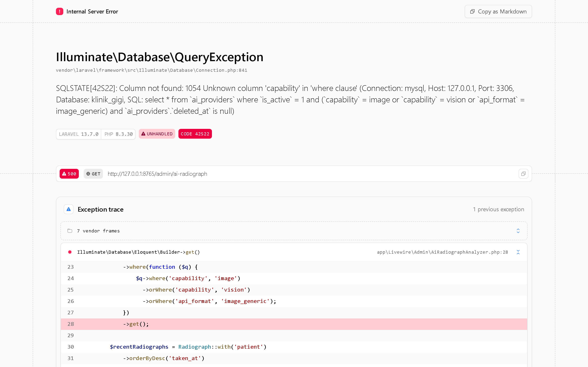Expand the 7 vendor frames row
588x367 pixels.
tap(294, 231)
